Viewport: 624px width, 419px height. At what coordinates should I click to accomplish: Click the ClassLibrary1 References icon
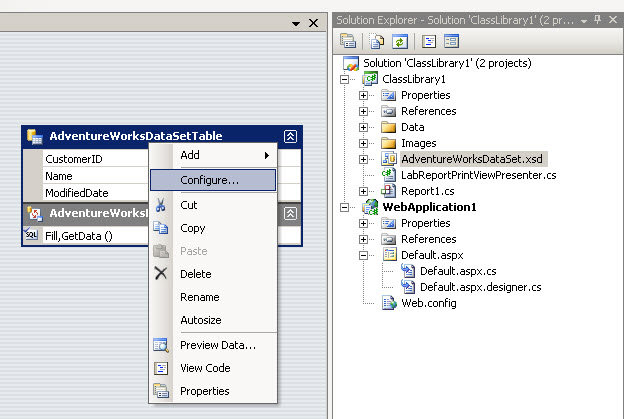pos(388,111)
